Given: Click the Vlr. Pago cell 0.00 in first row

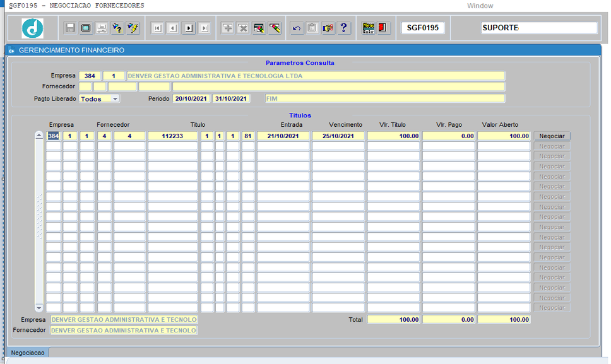Looking at the screenshot, I should pos(449,136).
